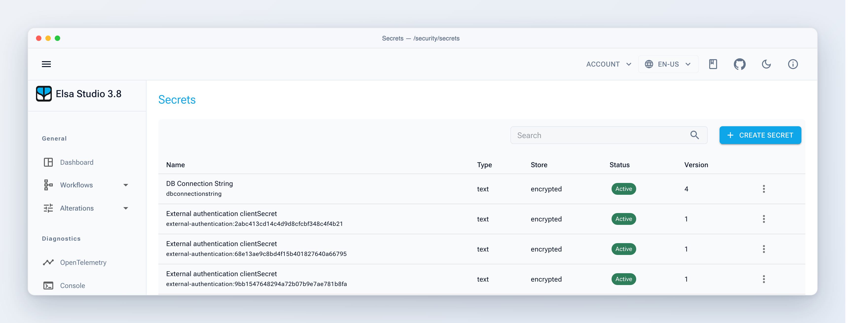Click the secret ID ending a66795
Image resolution: width=868 pixels, height=323 pixels.
(x=256, y=254)
